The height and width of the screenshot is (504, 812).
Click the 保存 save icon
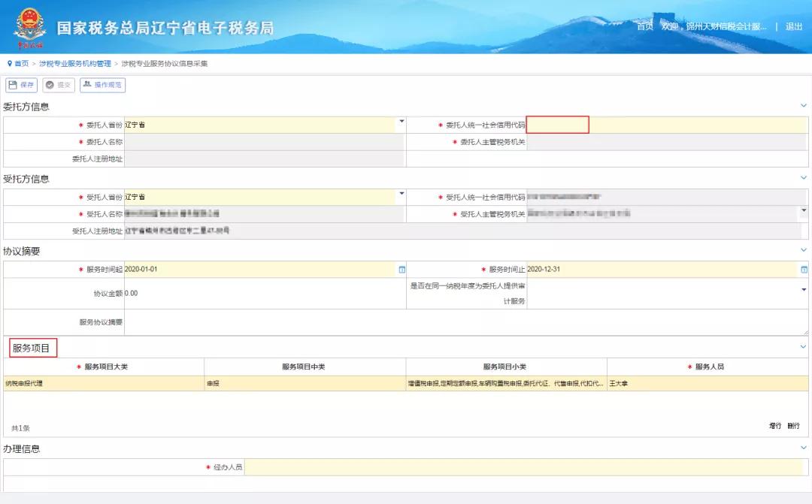click(20, 85)
